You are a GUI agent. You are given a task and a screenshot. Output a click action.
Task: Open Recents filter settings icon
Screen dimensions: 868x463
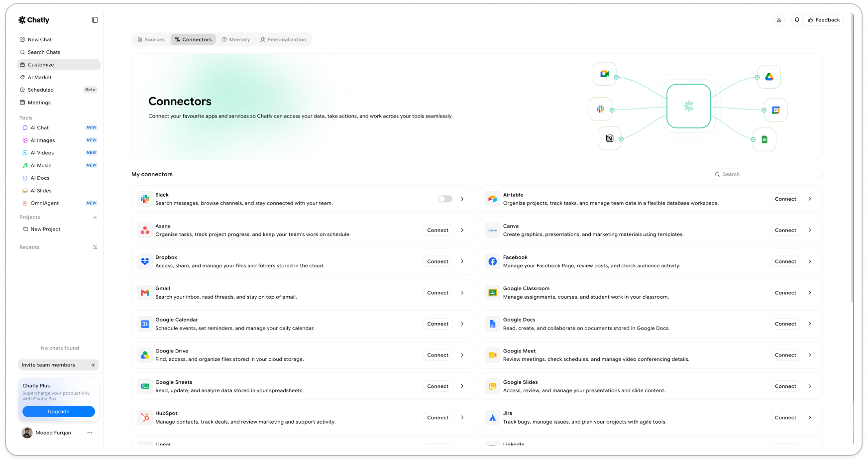click(95, 247)
